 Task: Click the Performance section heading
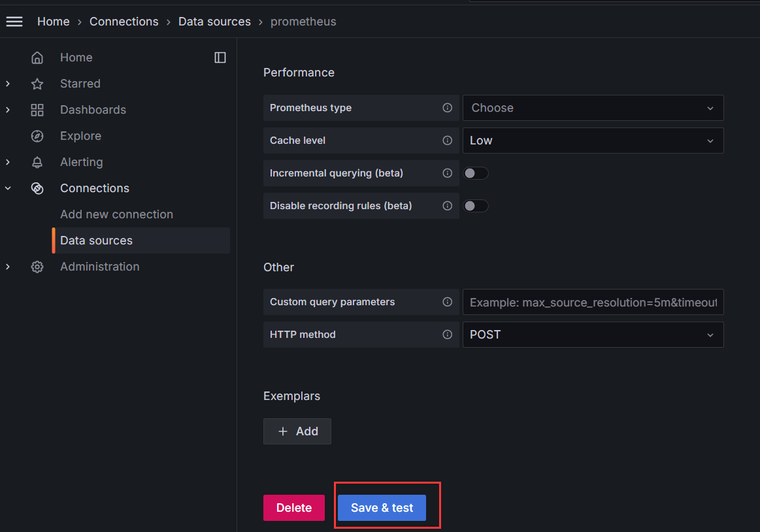pyautogui.click(x=299, y=73)
